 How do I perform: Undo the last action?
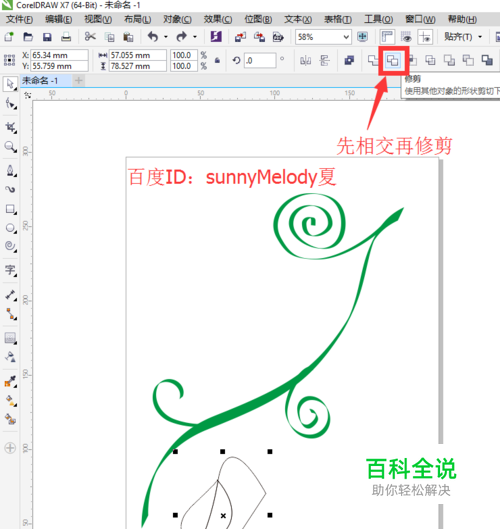[153, 36]
